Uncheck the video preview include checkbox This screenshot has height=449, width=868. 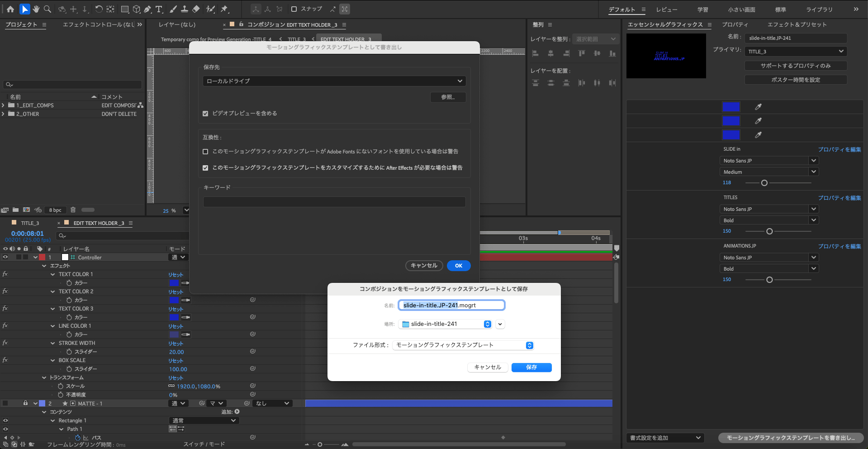coord(205,114)
